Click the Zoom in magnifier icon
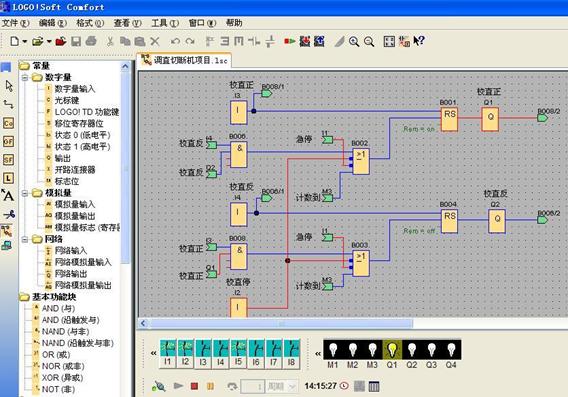The width and height of the screenshot is (568, 397). click(x=354, y=41)
